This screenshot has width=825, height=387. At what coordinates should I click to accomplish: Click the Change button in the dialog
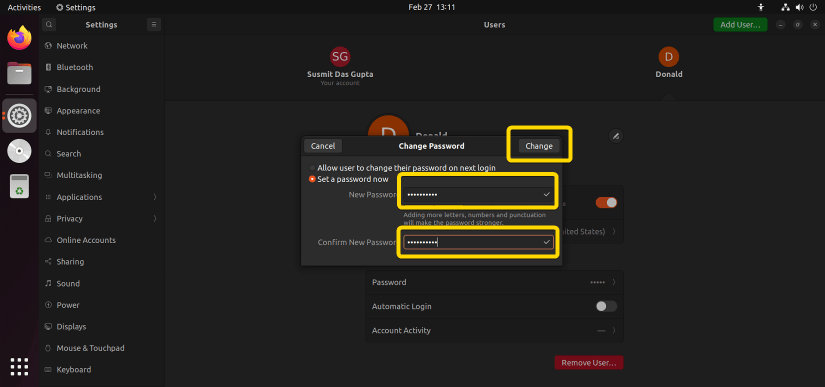point(539,146)
